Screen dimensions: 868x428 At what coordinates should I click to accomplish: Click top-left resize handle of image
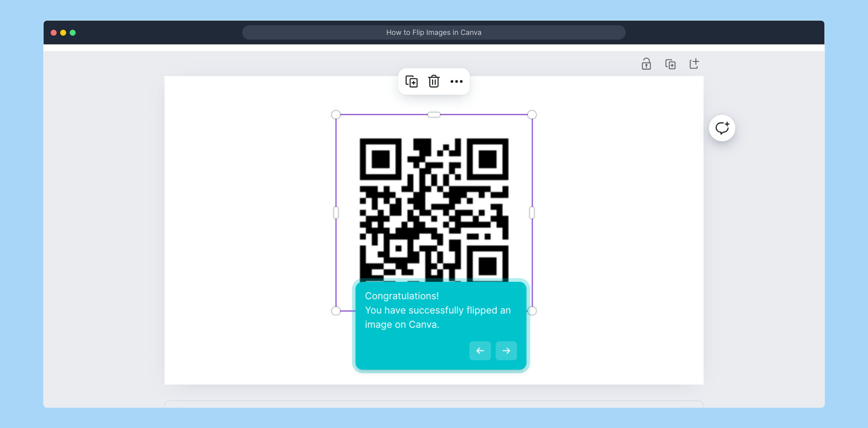[x=336, y=115]
